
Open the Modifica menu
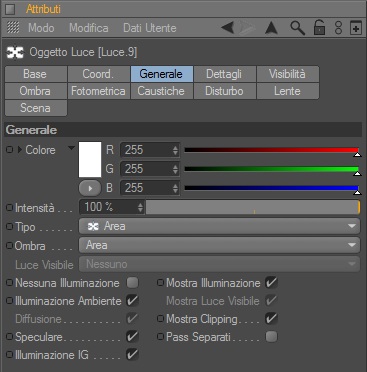[x=89, y=28]
